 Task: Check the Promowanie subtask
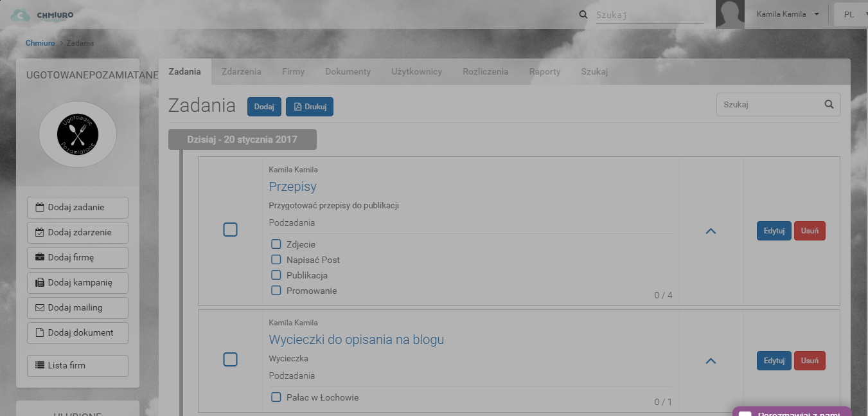[x=276, y=291]
